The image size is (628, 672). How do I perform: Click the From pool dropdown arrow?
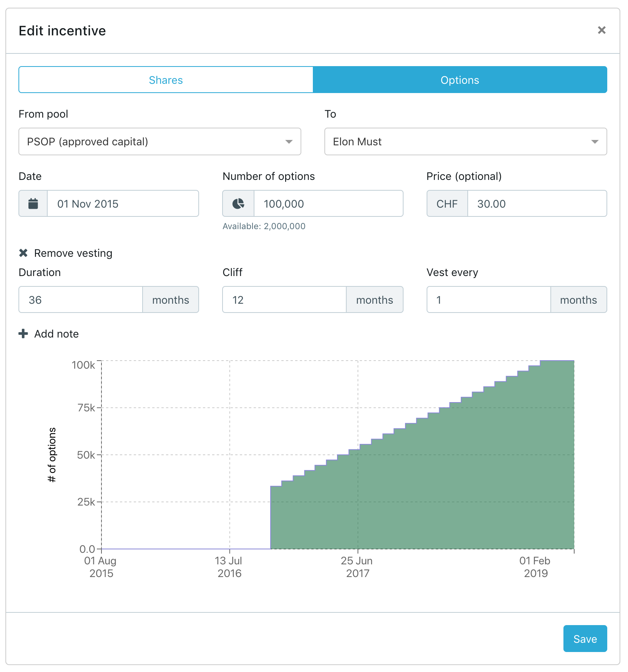(x=289, y=142)
